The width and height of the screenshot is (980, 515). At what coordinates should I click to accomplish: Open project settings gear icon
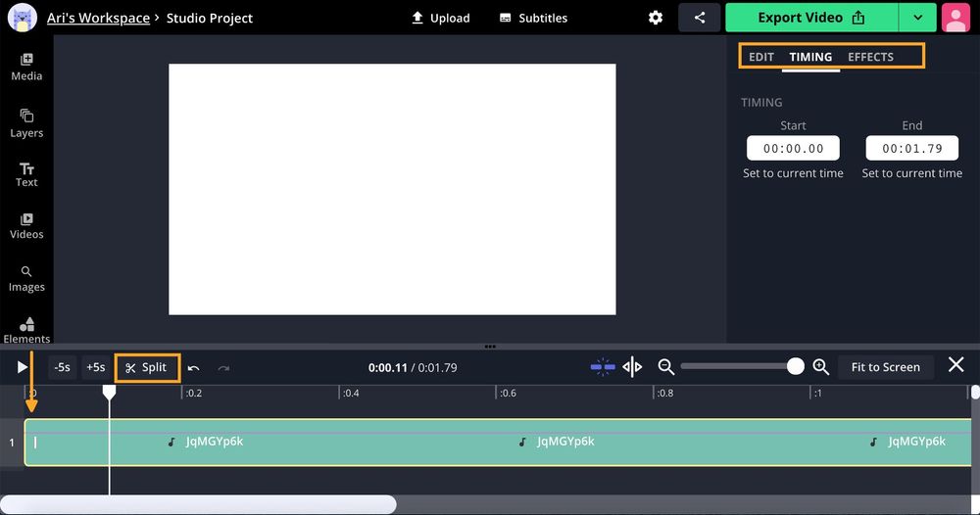656,18
